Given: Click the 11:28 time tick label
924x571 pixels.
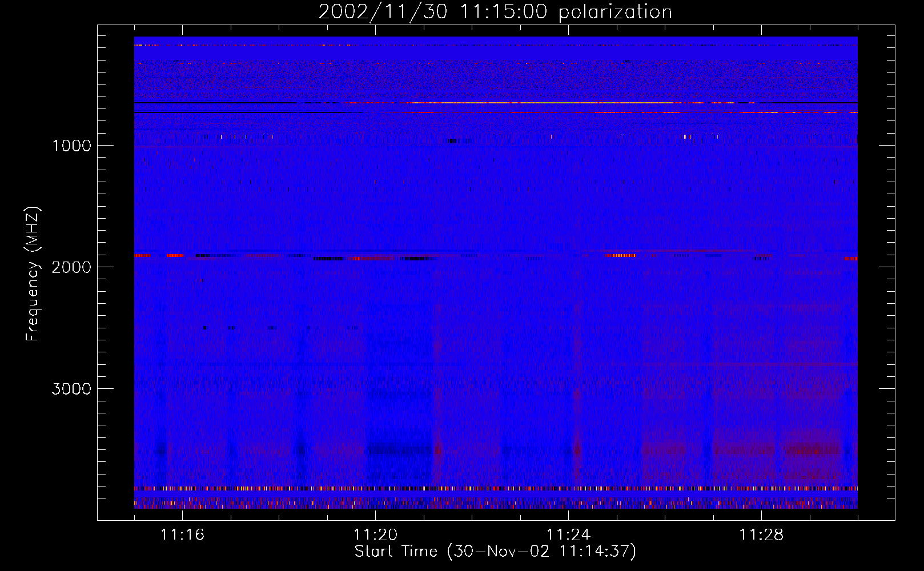Looking at the screenshot, I should click(761, 534).
